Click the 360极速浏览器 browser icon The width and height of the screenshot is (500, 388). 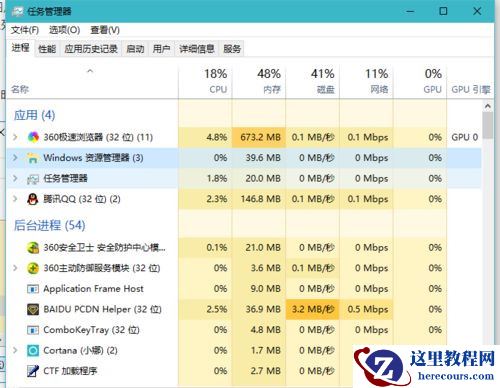[x=33, y=137]
